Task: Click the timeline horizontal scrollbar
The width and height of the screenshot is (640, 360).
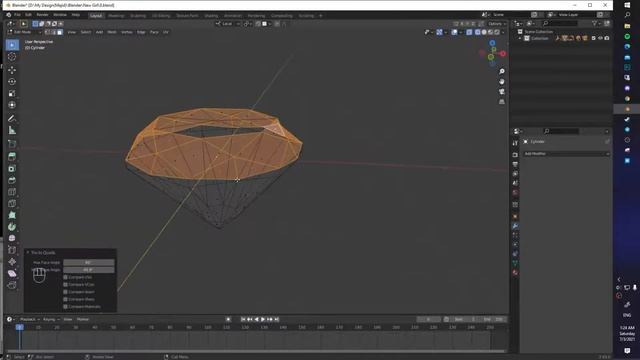Action: [256, 351]
